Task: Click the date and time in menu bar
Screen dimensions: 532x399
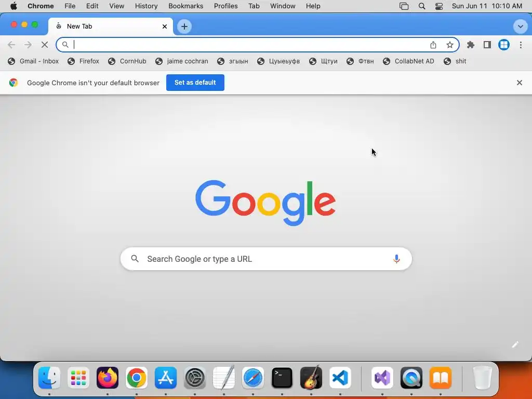Action: coord(487,6)
